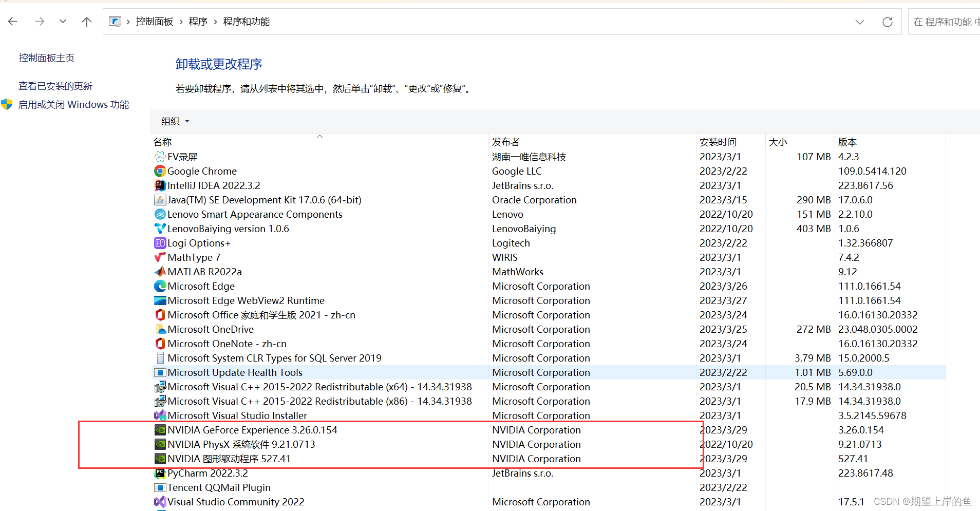Click the Microsoft Update Health Tools icon
This screenshot has width=980, height=511.
point(160,372)
